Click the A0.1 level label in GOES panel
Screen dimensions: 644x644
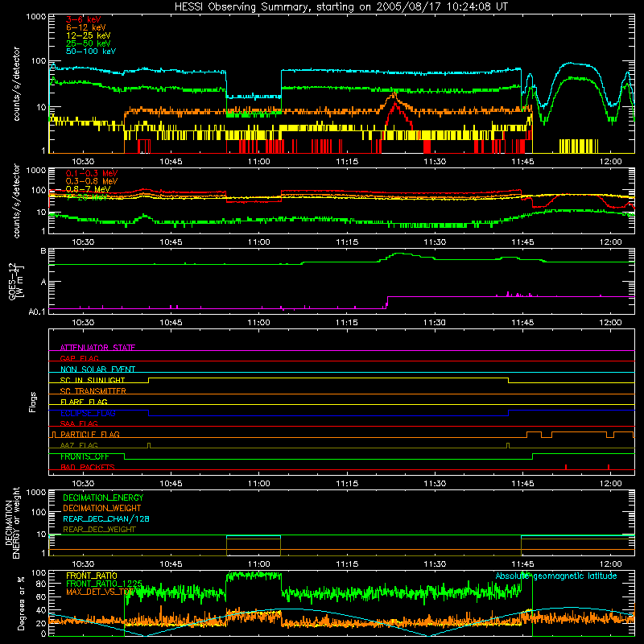(x=37, y=312)
